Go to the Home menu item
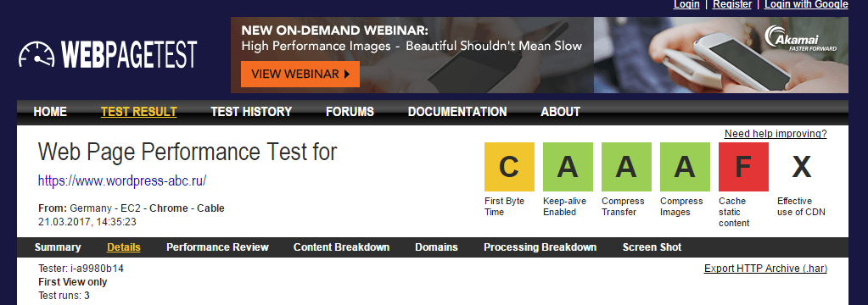Viewport: 868px width, 305px height. (x=50, y=112)
